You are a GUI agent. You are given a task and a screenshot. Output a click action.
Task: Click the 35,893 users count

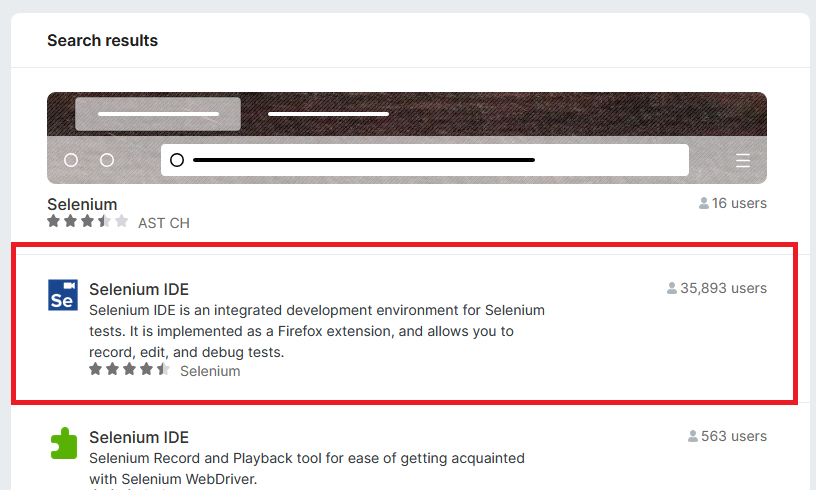[723, 288]
